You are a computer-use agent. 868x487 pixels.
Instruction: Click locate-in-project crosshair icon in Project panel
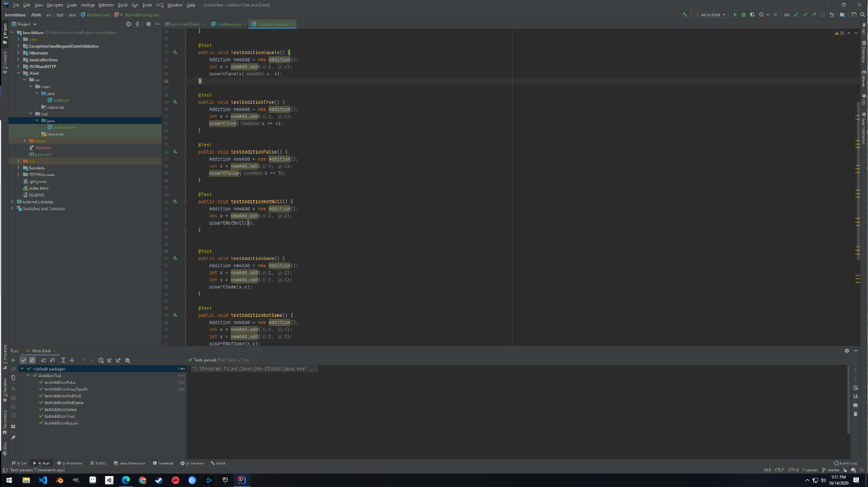tap(128, 24)
